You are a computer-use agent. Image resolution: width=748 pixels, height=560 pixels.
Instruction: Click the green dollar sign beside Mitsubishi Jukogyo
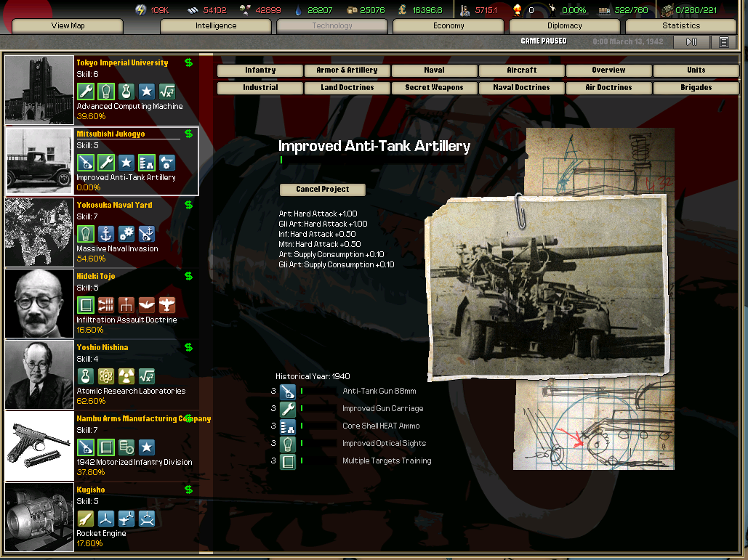point(189,134)
